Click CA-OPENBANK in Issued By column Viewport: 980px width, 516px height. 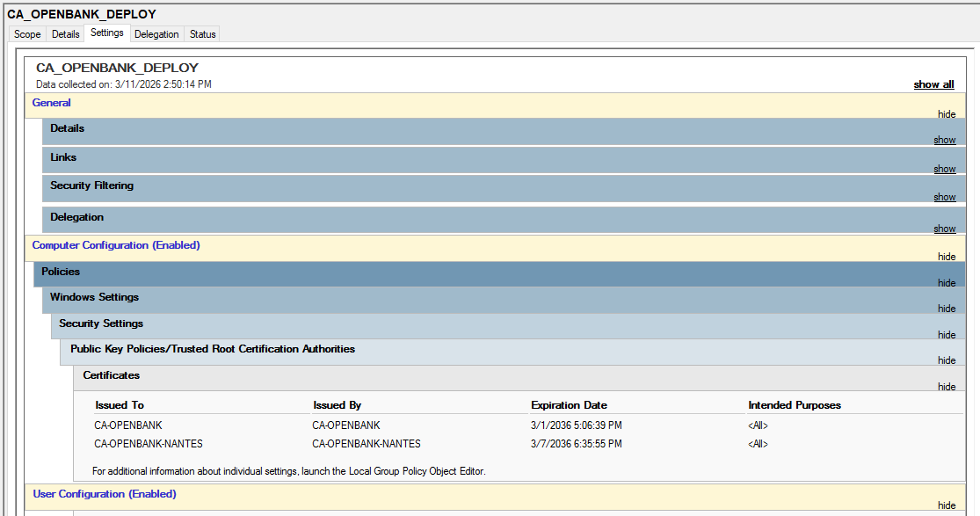tap(346, 425)
